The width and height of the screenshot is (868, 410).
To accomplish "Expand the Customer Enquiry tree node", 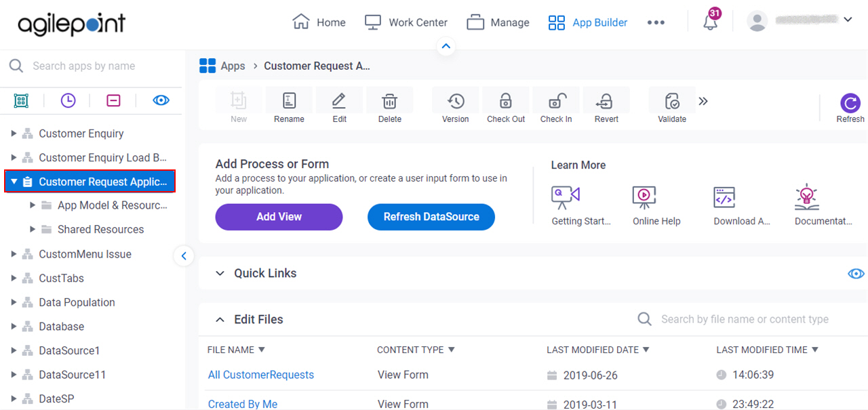I will coord(14,134).
